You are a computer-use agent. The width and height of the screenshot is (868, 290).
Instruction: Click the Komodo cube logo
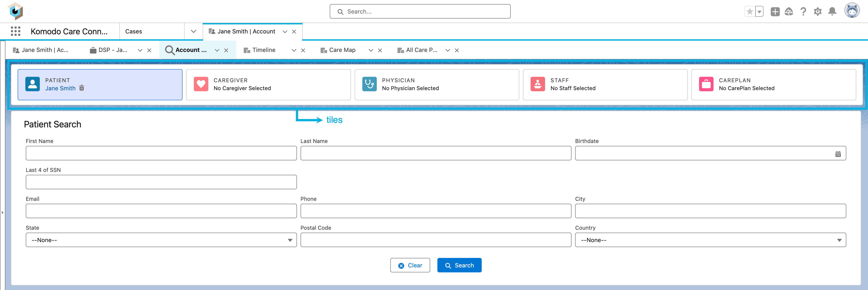(15, 11)
